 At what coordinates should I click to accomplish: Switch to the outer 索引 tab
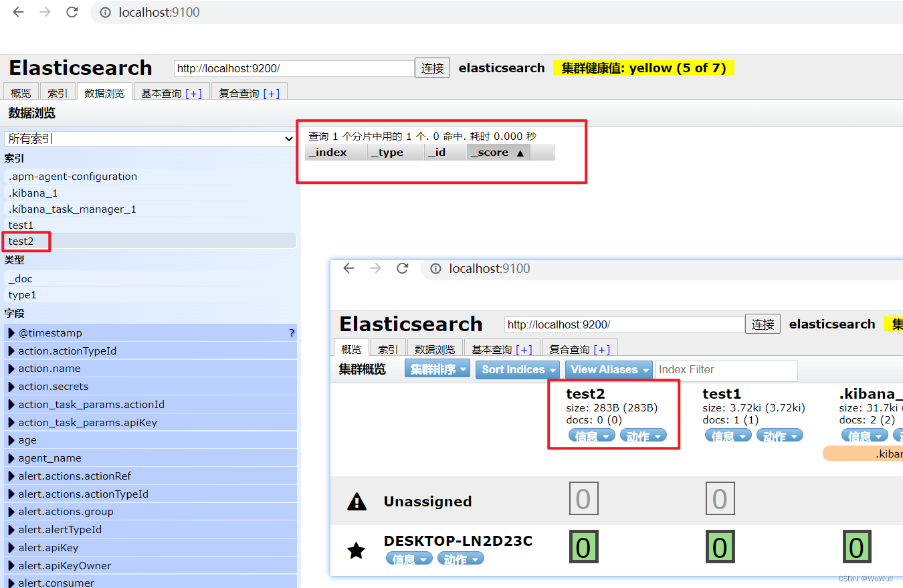point(58,93)
